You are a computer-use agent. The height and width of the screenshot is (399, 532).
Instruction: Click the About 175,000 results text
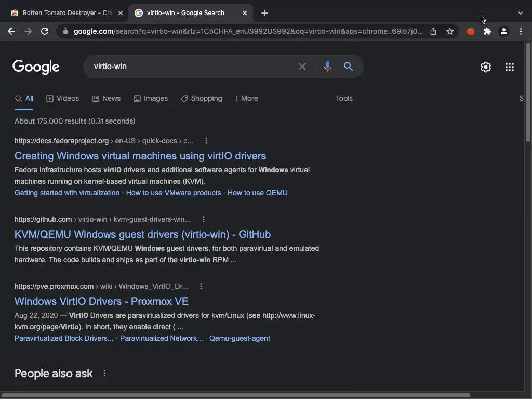click(75, 121)
